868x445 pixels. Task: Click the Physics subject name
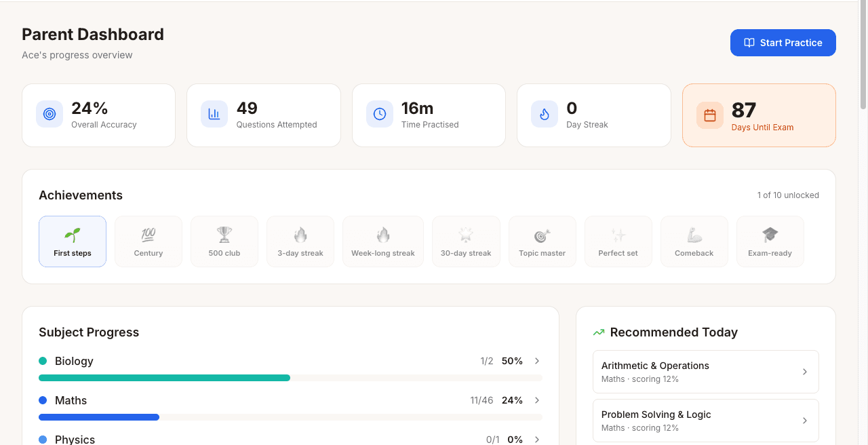[x=75, y=440]
